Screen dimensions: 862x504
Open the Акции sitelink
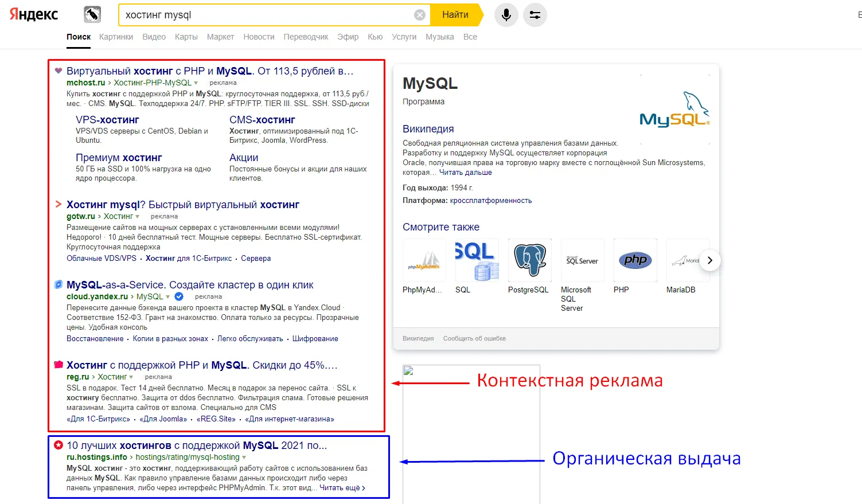point(244,158)
